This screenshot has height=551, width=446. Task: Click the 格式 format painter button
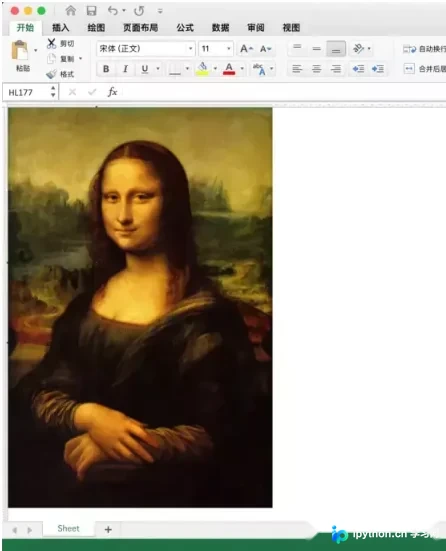[x=60, y=74]
